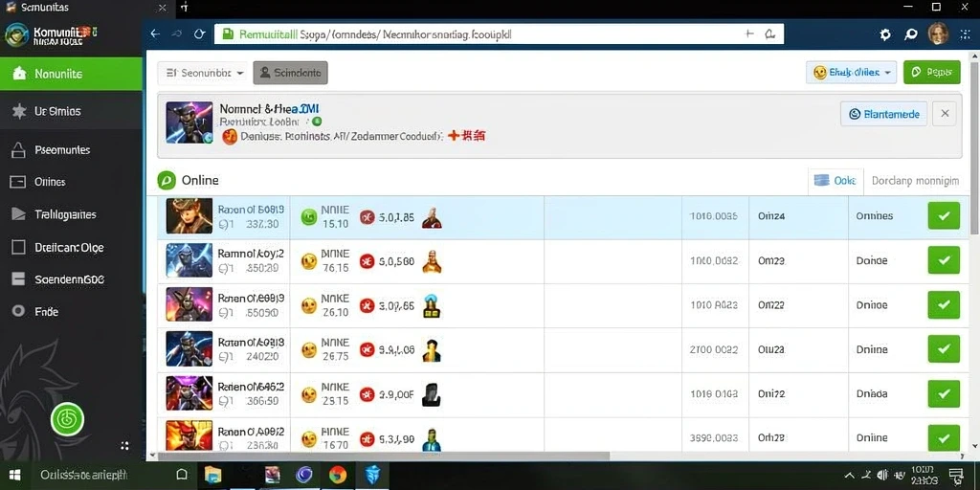This screenshot has height=490, width=980.
Task: Switch to the Dorclanp monnigim tab
Action: click(915, 181)
